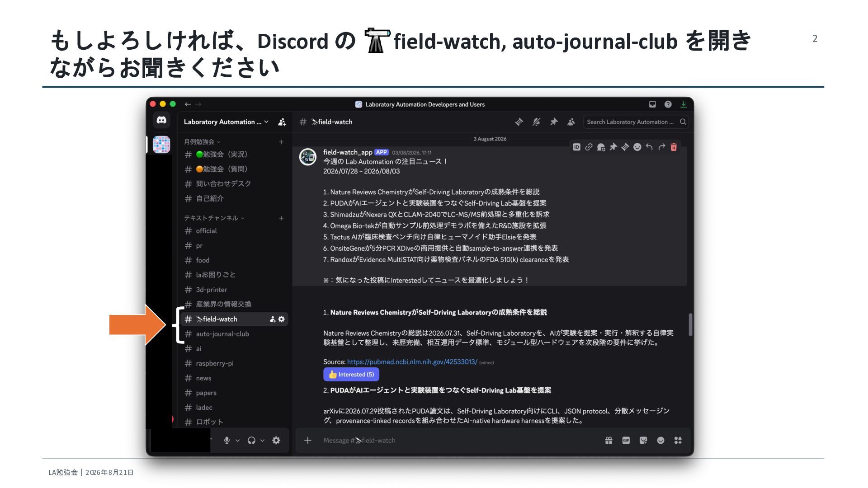Open the 産業界の情報交換 channel
This screenshot has height=488, width=868.
point(234,304)
